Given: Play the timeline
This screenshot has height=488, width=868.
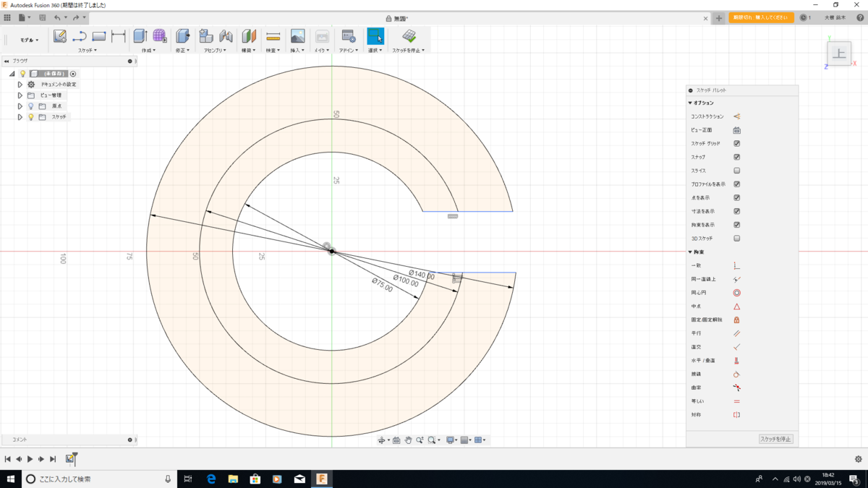Looking at the screenshot, I should point(30,459).
